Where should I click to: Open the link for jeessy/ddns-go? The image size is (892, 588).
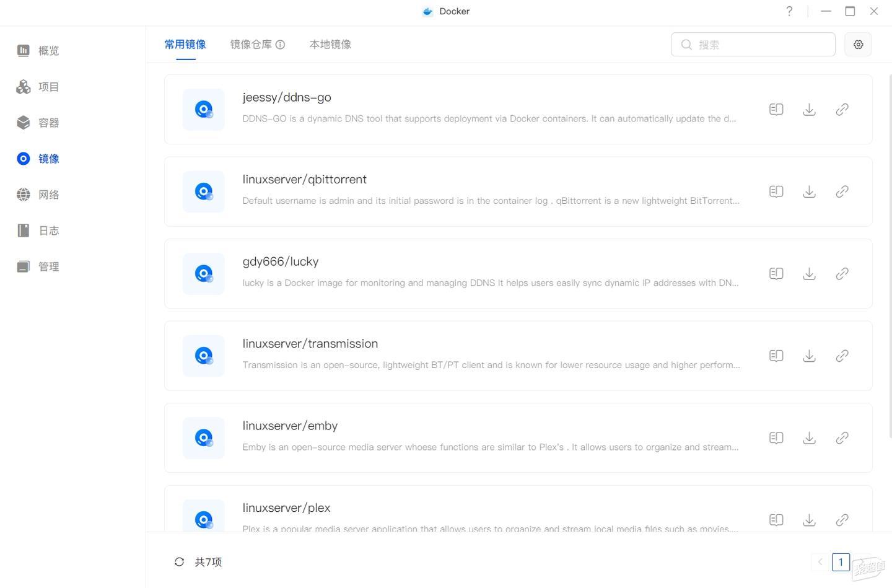(842, 110)
